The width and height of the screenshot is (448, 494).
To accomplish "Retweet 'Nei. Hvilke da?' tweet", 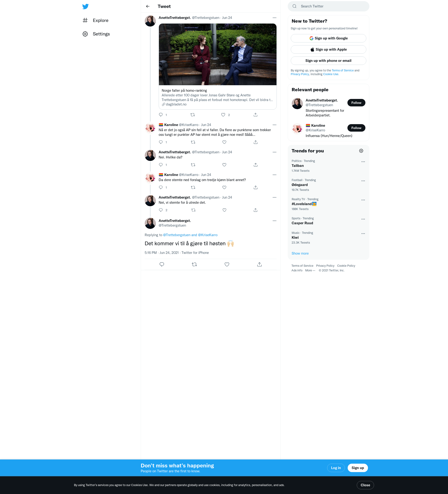I will [193, 165].
